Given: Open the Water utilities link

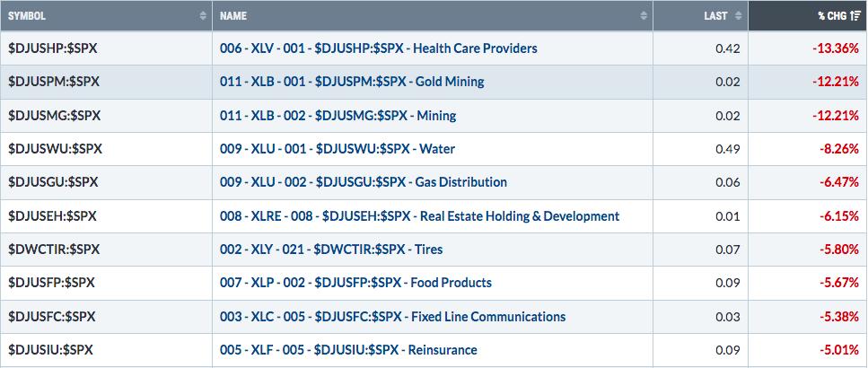Looking at the screenshot, I should (x=338, y=148).
